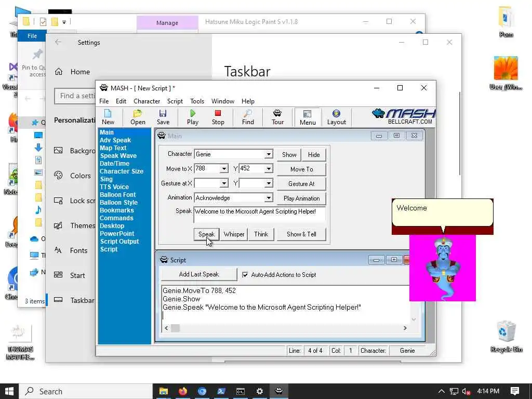Screen dimensions: 532x399
Task: Open the Help menu in MASH
Action: click(x=248, y=101)
